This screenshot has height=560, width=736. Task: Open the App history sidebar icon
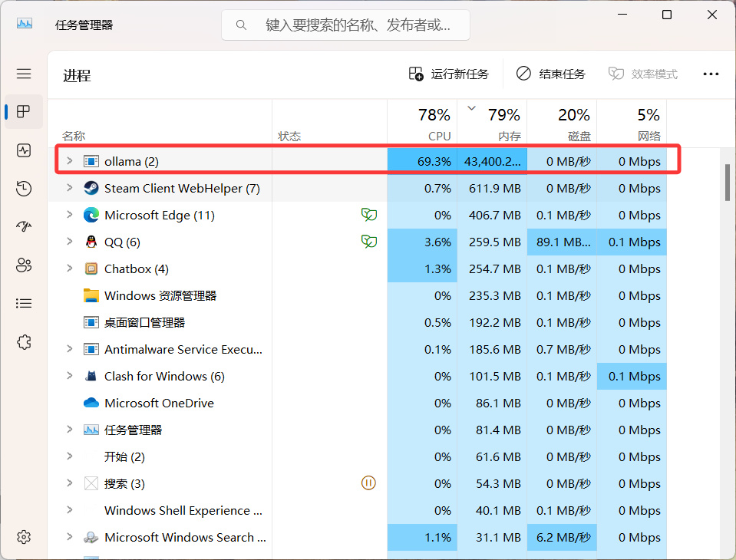pos(24,189)
